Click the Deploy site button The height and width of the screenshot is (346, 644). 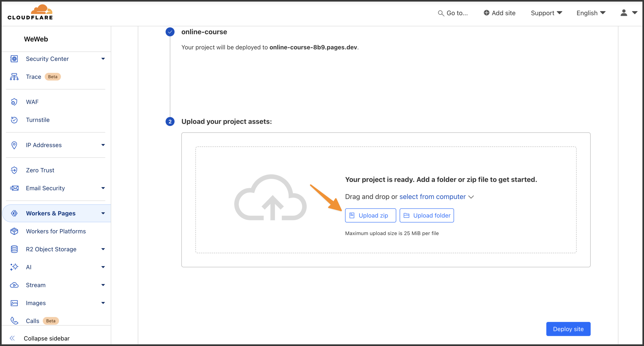coord(568,329)
